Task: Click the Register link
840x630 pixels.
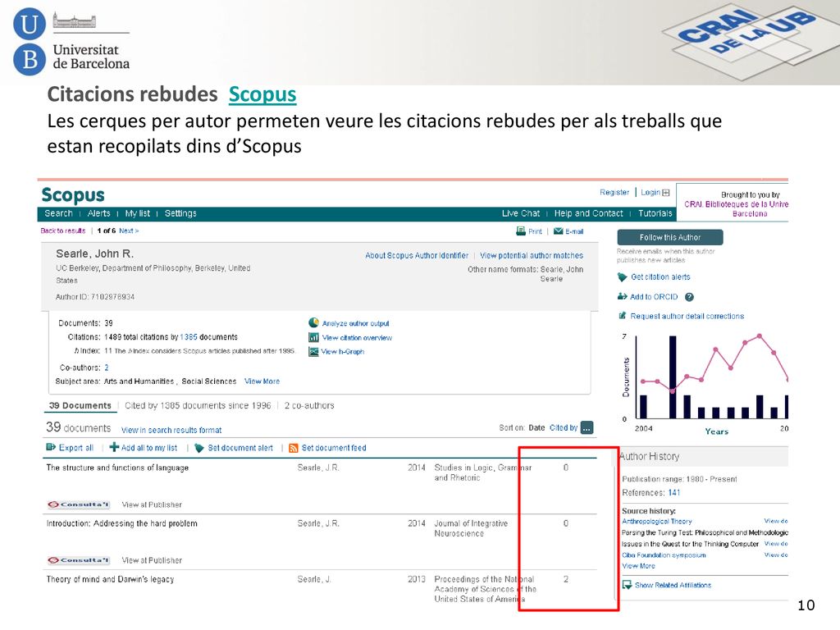Action: pyautogui.click(x=614, y=192)
